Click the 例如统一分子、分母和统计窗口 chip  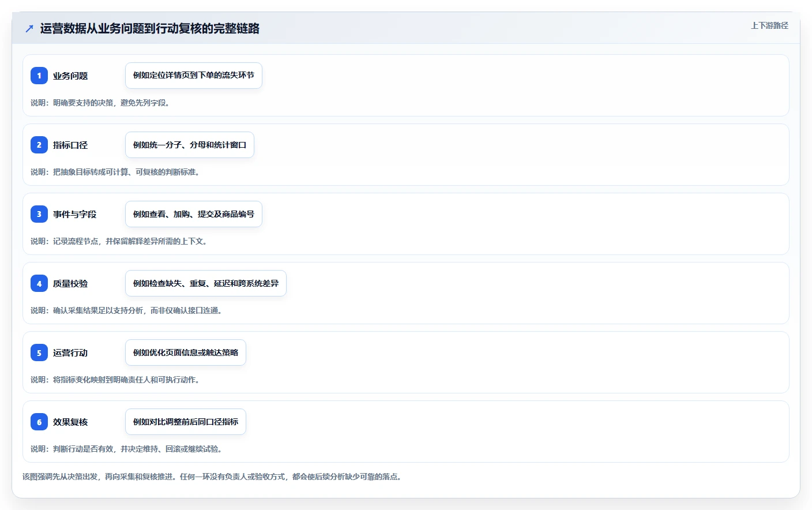pyautogui.click(x=190, y=145)
